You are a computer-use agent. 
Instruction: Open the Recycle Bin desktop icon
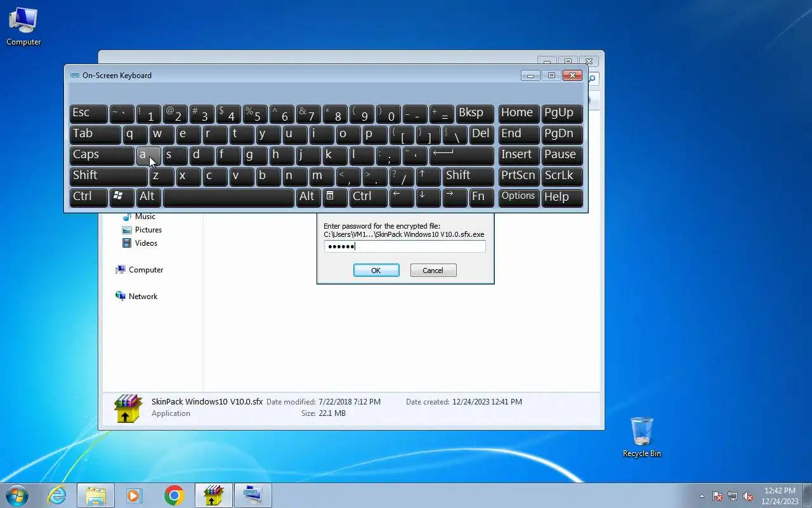tap(642, 438)
